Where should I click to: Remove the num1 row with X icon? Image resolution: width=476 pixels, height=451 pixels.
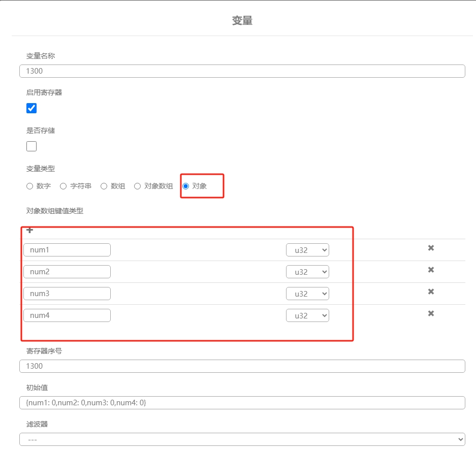click(x=431, y=248)
